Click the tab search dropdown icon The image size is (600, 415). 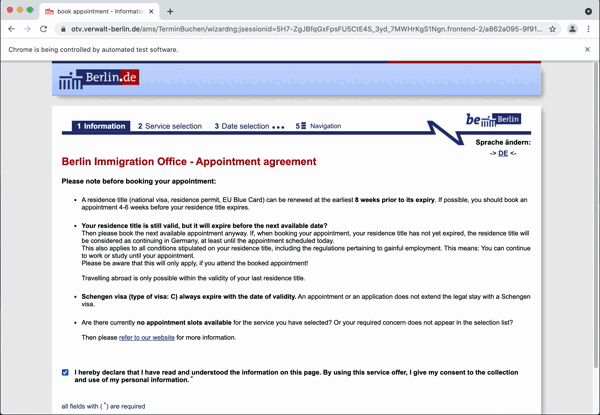pyautogui.click(x=589, y=11)
